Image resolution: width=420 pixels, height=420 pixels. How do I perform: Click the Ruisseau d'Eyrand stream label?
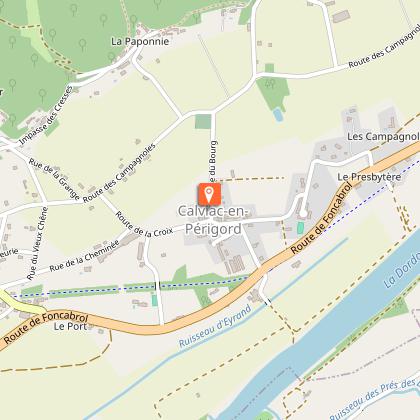215,326
